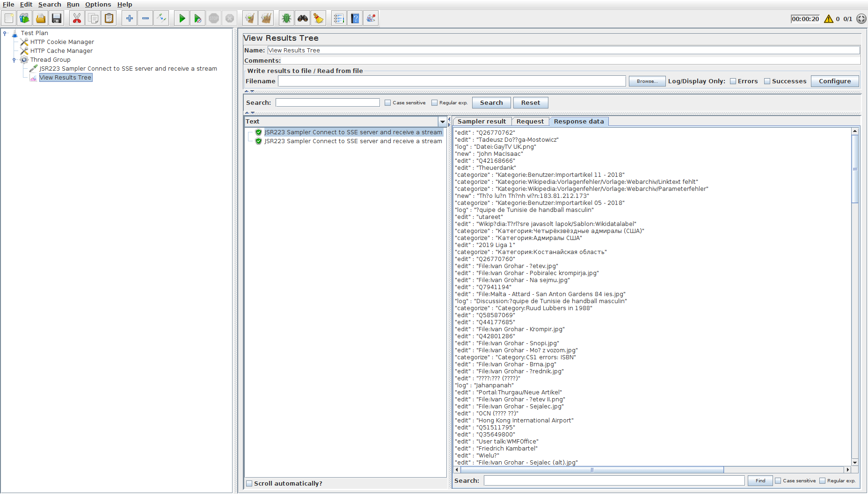This screenshot has height=494, width=868.
Task: Collapse the Test Plan tree node
Action: click(5, 33)
